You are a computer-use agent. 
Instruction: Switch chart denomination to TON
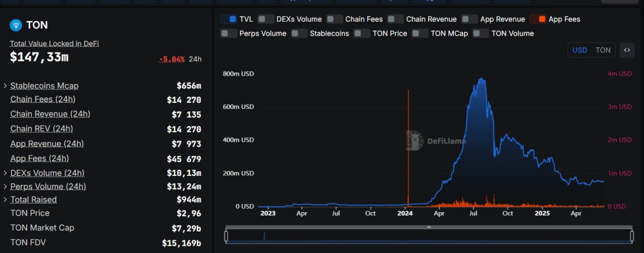[603, 50]
